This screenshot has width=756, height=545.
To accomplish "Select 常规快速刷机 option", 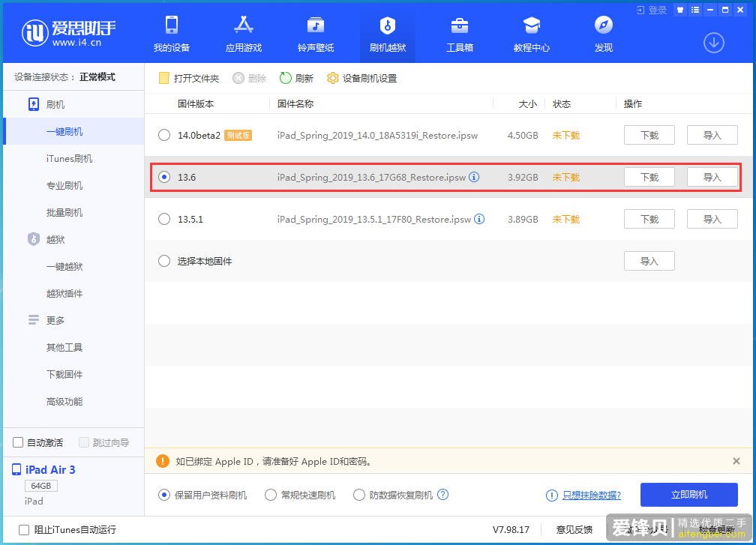I will click(x=271, y=495).
